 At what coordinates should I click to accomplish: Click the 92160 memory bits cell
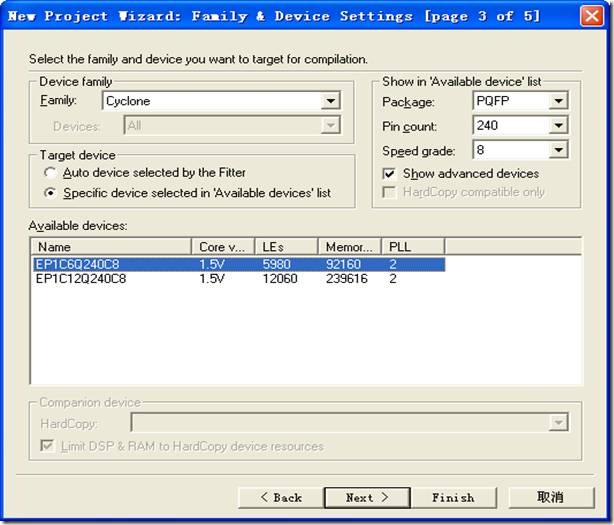[343, 264]
